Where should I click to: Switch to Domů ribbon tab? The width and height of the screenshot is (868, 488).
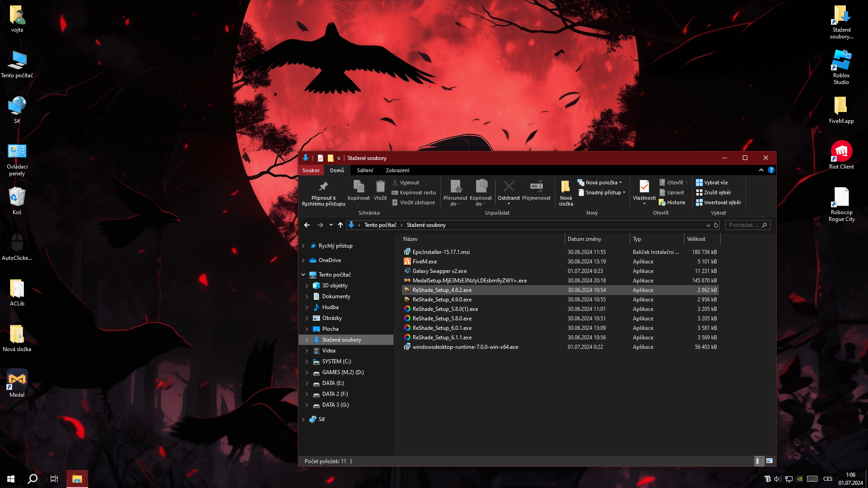click(x=337, y=170)
